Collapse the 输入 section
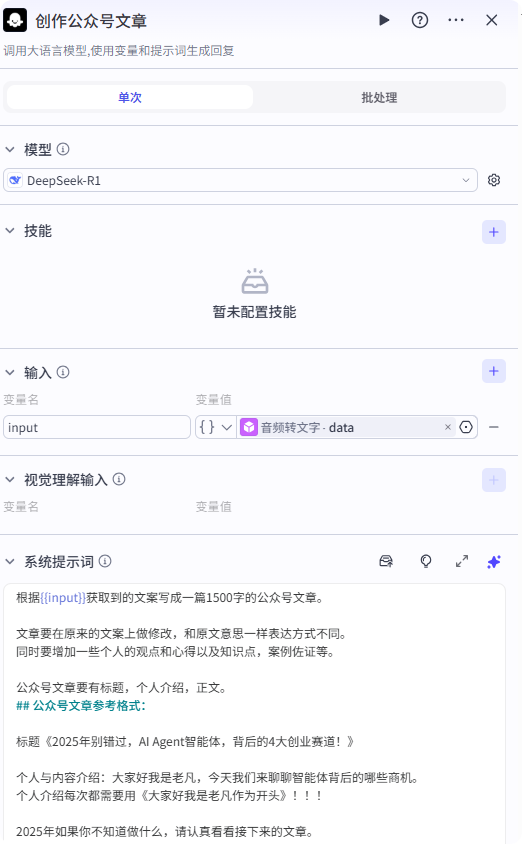This screenshot has width=522, height=844. (10, 372)
